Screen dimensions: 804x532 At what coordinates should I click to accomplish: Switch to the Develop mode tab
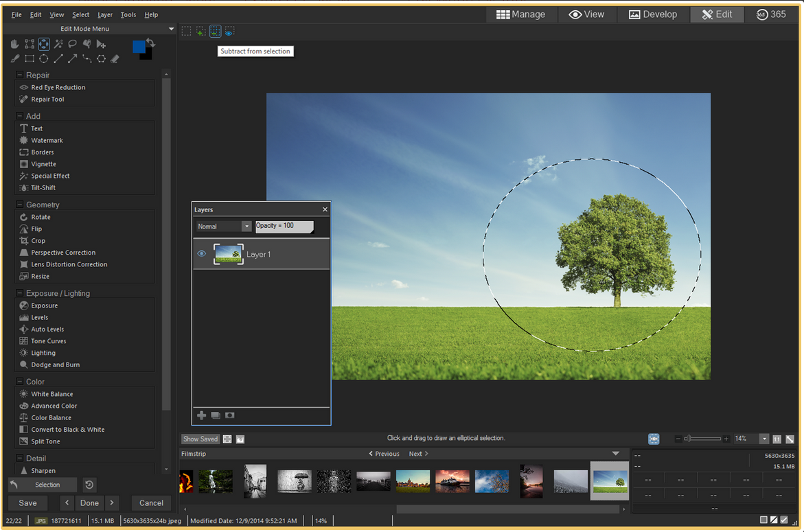click(x=653, y=14)
